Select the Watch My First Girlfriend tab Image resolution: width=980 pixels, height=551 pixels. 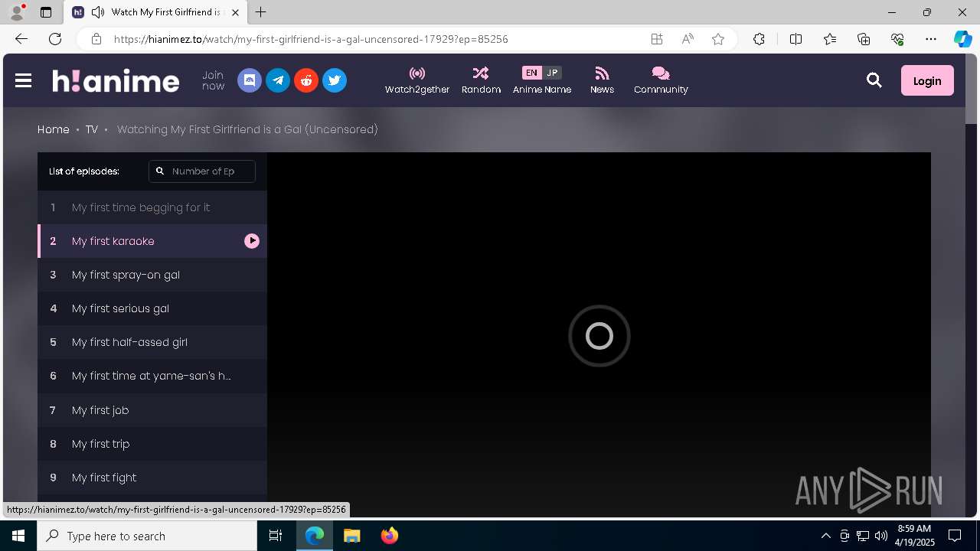coord(156,12)
